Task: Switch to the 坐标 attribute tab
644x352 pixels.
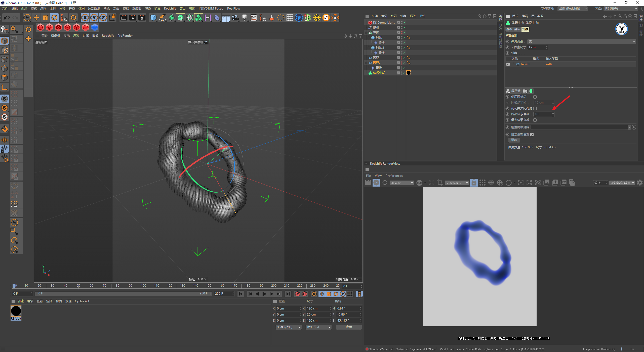Action: [517, 29]
